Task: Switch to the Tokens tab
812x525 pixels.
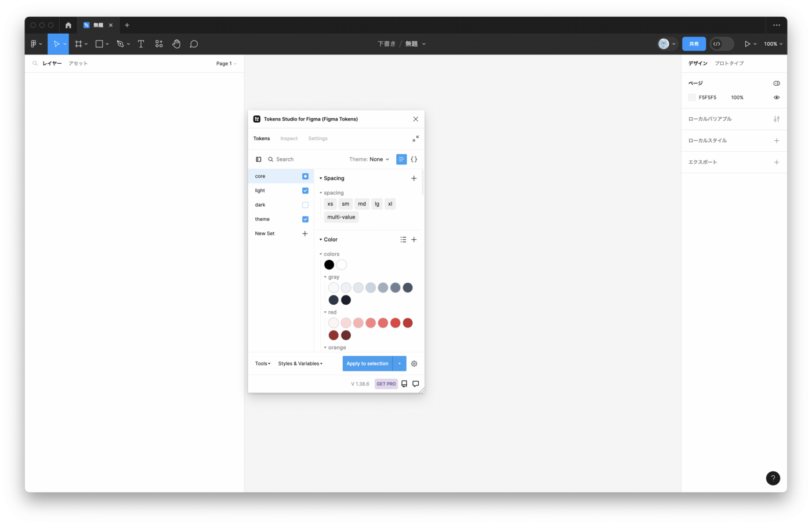Action: point(262,138)
